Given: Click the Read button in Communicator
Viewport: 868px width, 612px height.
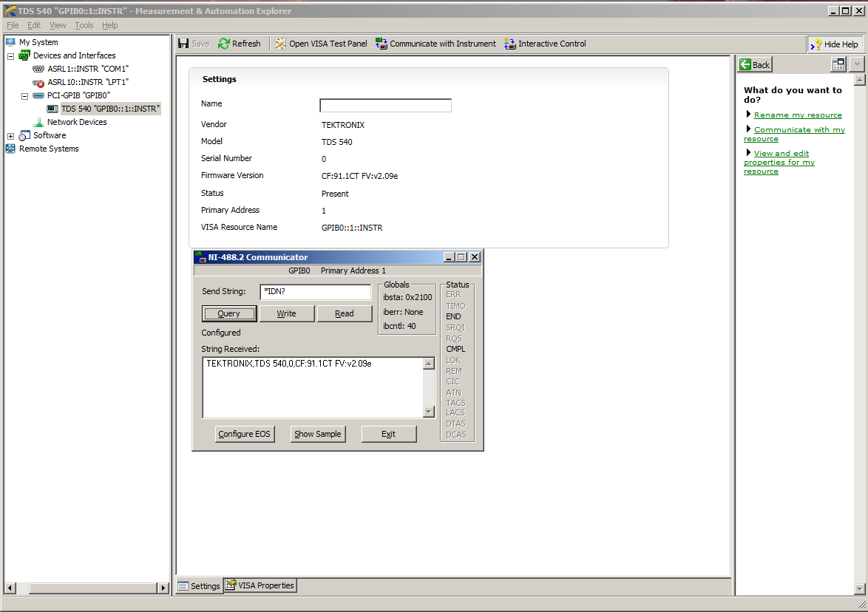Looking at the screenshot, I should (344, 313).
